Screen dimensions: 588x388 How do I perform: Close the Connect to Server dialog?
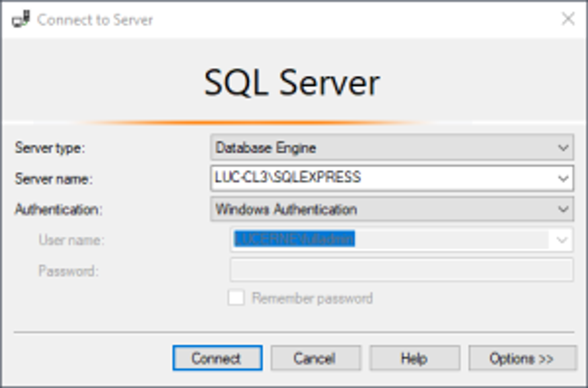tap(568, 19)
